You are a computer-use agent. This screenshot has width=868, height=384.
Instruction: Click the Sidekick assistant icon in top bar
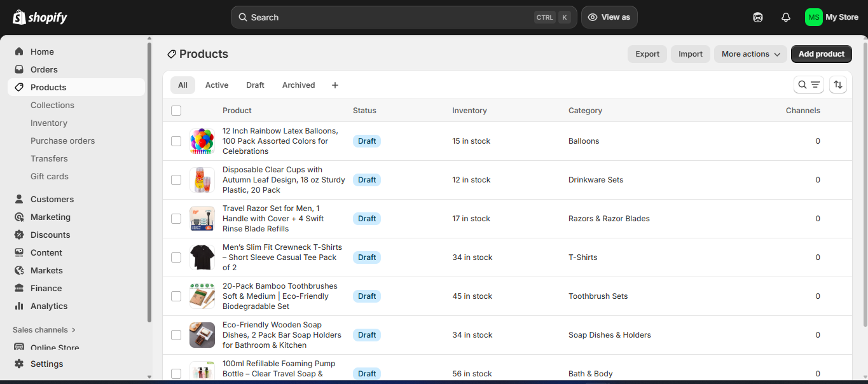[758, 17]
